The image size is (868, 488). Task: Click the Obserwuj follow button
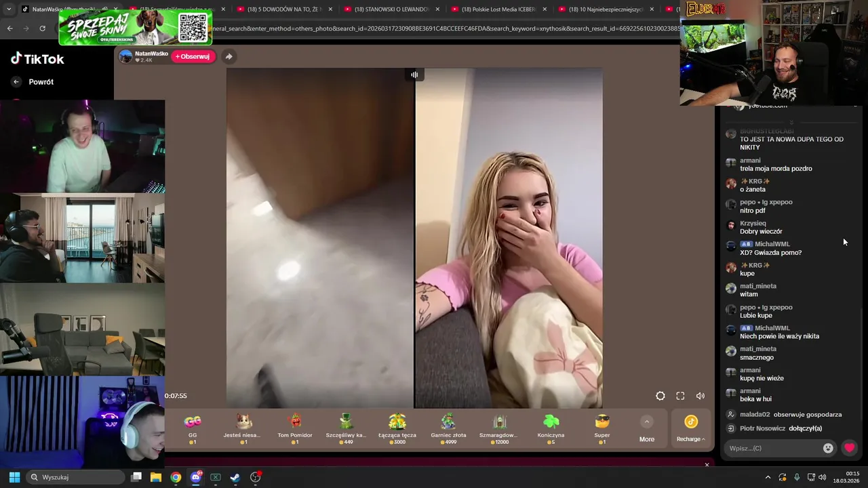tap(193, 56)
